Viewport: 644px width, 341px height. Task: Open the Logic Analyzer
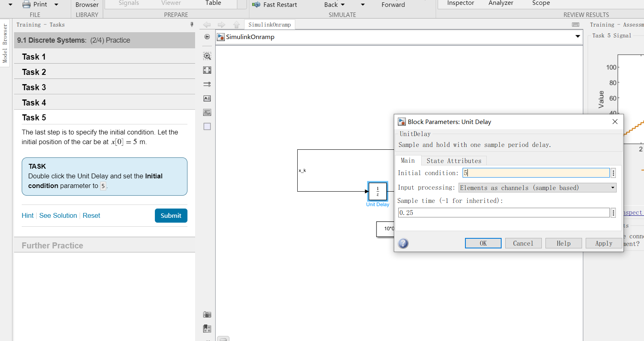coord(501,3)
